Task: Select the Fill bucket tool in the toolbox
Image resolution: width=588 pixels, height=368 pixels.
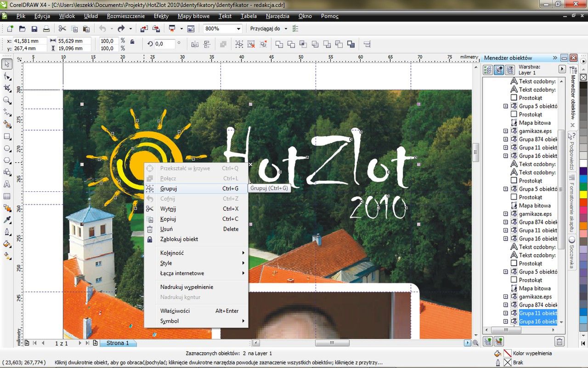Action: 7,244
